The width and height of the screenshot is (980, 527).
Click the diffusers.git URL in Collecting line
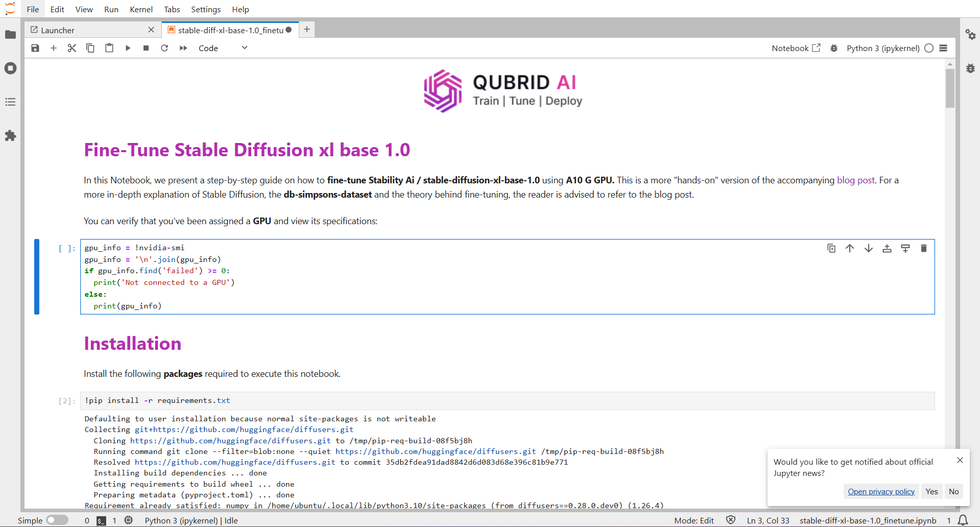coord(244,429)
